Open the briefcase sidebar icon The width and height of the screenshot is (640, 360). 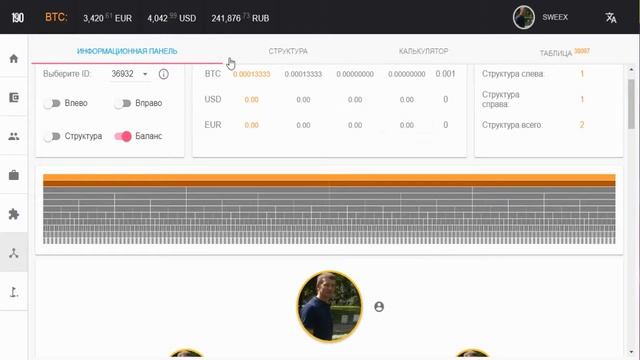click(14, 175)
